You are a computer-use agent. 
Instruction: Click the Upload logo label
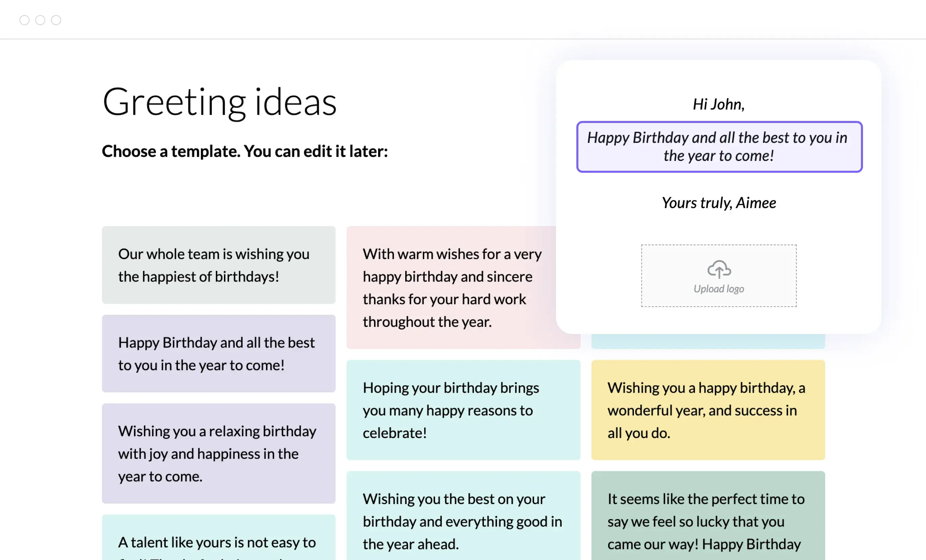(719, 289)
